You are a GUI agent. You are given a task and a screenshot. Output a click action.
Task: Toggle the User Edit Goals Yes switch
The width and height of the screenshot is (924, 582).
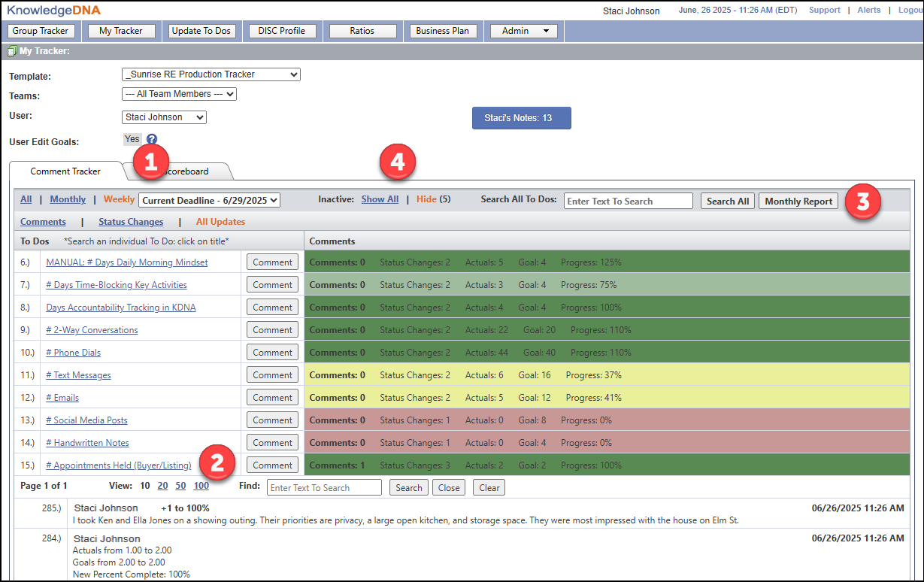(132, 139)
